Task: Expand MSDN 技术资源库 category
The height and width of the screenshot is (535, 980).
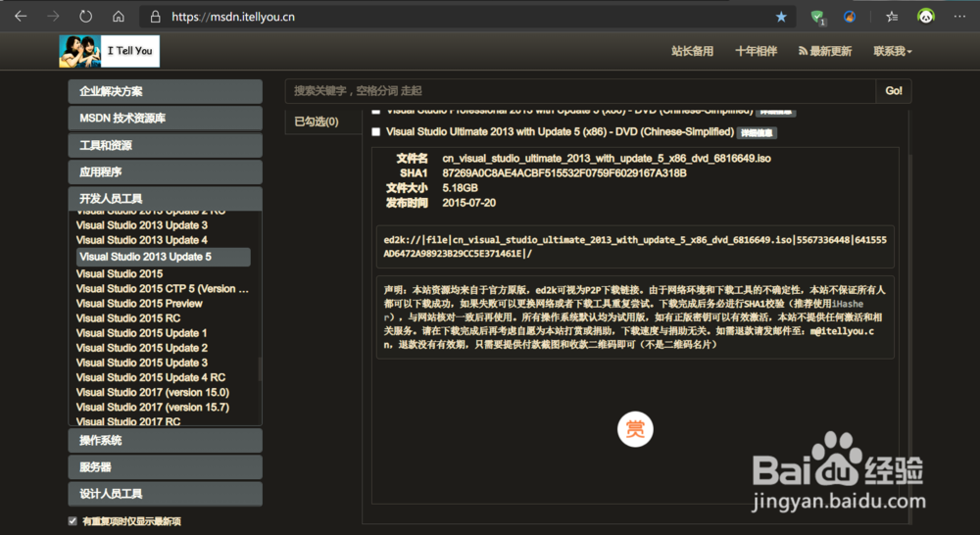Action: tap(165, 119)
